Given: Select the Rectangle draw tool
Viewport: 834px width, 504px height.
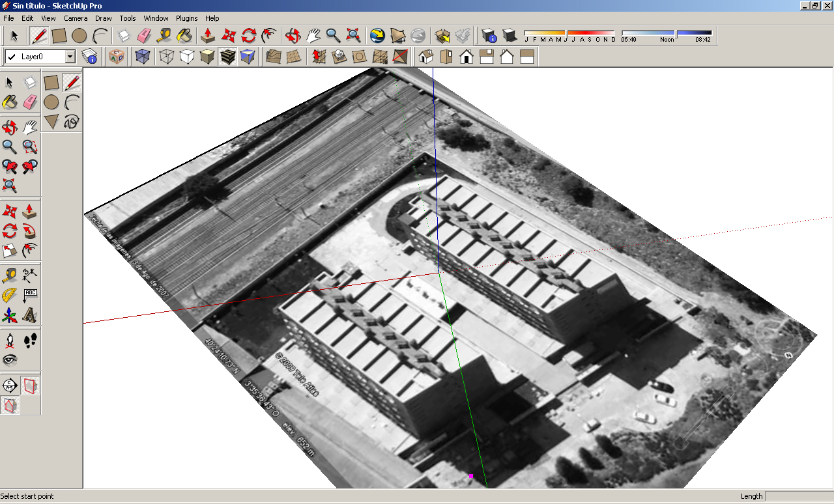Looking at the screenshot, I should tap(59, 36).
